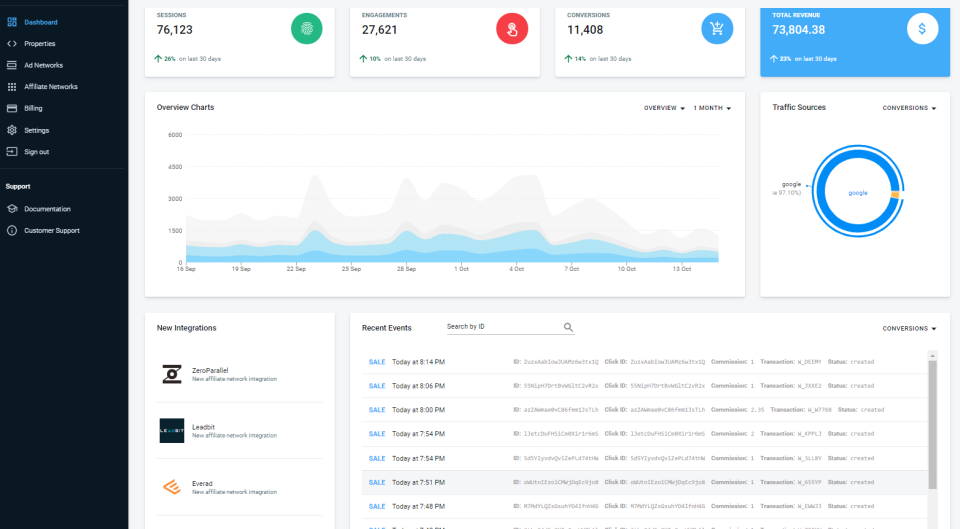Click the 76,123 sessions value
This screenshot has width=960, height=529.
click(x=174, y=30)
